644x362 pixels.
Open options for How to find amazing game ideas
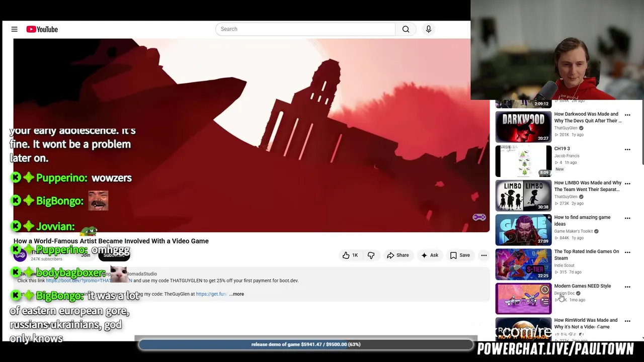627,218
